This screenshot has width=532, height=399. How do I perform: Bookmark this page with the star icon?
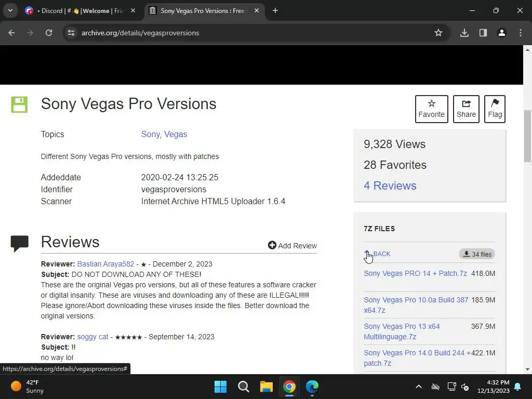[x=438, y=33]
